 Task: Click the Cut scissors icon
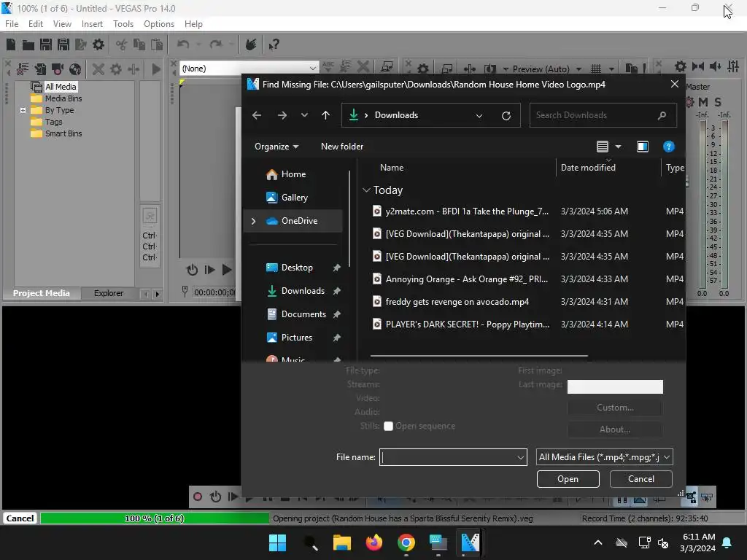[122, 44]
